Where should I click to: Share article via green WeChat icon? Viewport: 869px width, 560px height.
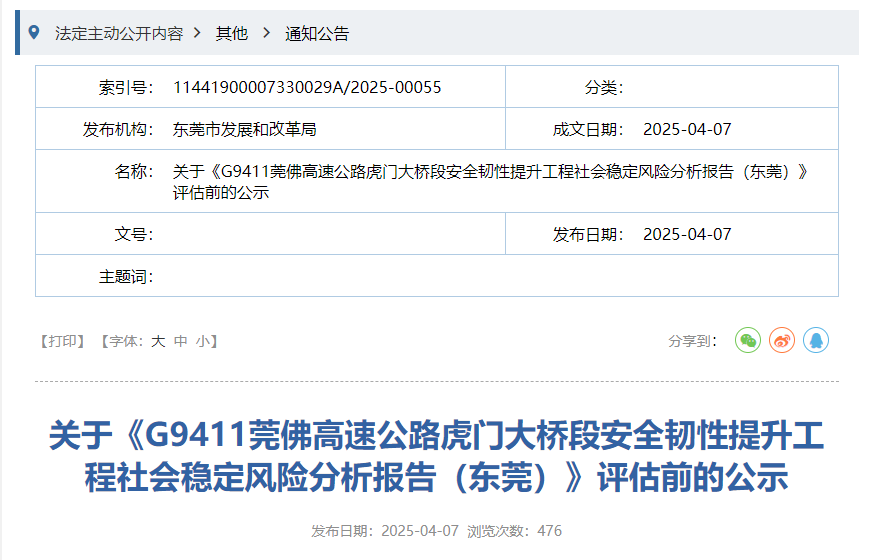pos(748,340)
